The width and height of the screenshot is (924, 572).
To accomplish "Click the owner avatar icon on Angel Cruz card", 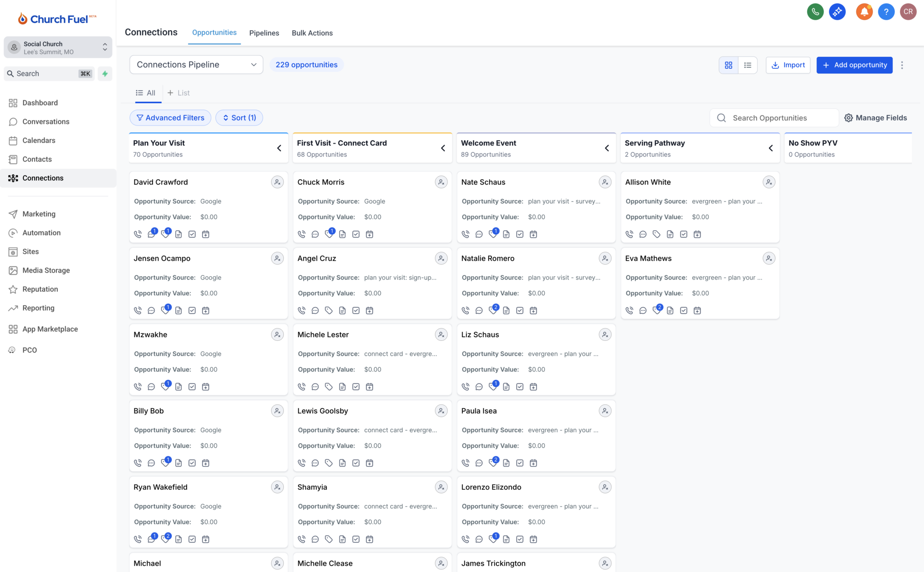I will click(441, 258).
